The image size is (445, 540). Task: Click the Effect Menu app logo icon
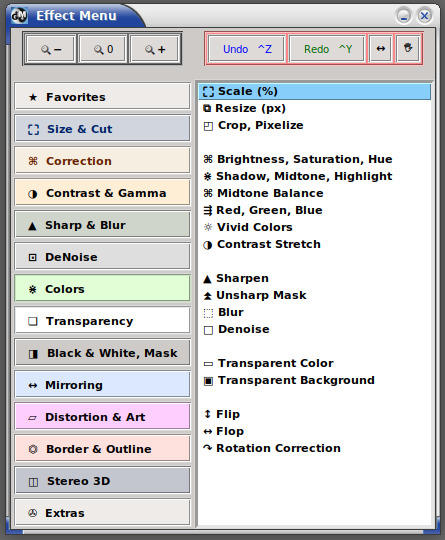pos(19,16)
